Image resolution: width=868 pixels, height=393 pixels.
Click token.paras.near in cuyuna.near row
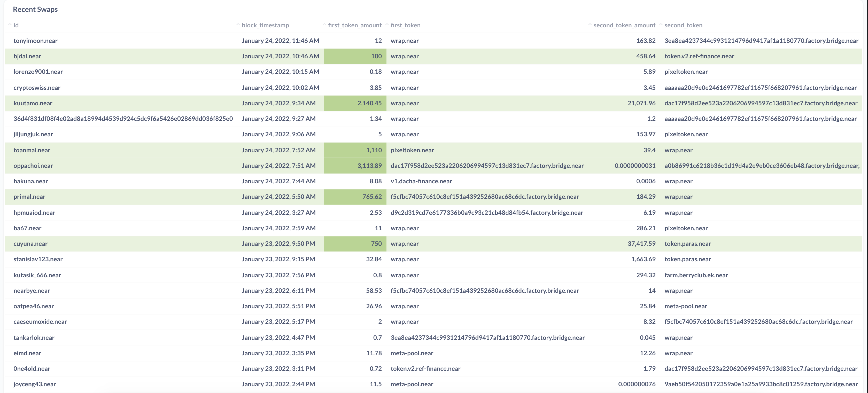point(687,243)
